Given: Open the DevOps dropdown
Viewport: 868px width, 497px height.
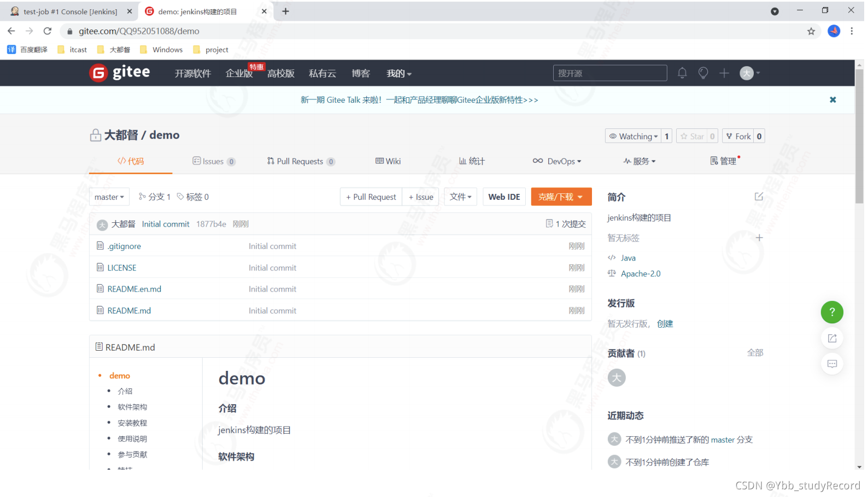Looking at the screenshot, I should coord(557,162).
